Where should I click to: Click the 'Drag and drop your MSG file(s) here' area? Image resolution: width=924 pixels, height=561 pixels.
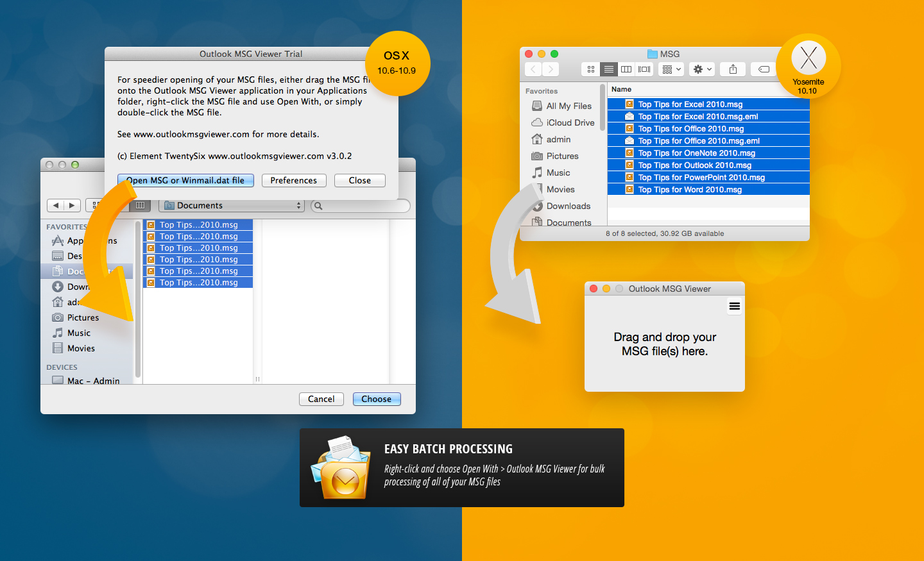point(665,344)
